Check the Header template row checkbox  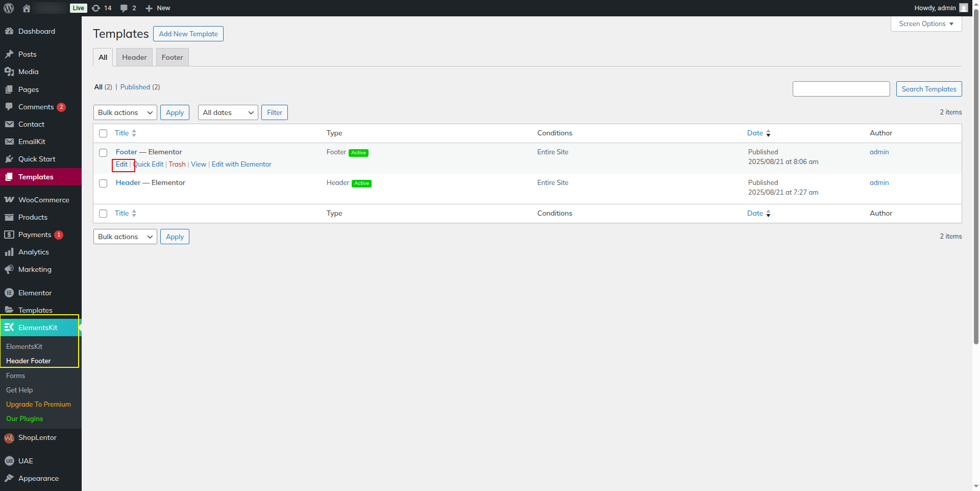tap(103, 183)
